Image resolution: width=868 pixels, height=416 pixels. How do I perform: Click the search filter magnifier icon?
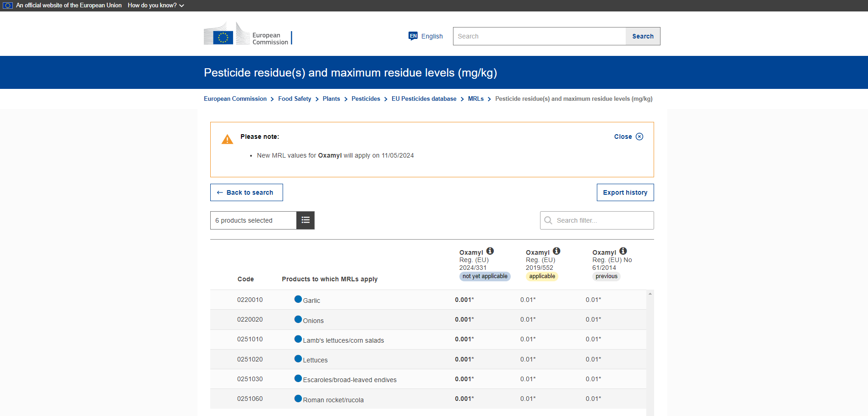(x=548, y=220)
